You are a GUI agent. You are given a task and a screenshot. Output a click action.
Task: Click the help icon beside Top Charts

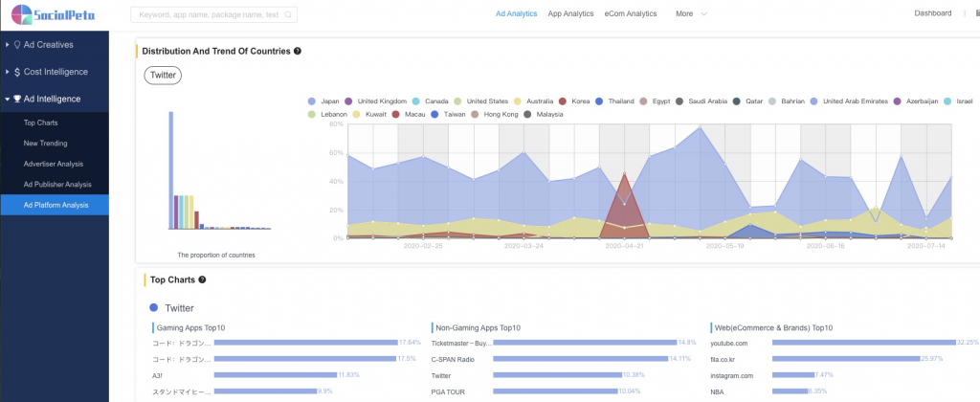202,279
